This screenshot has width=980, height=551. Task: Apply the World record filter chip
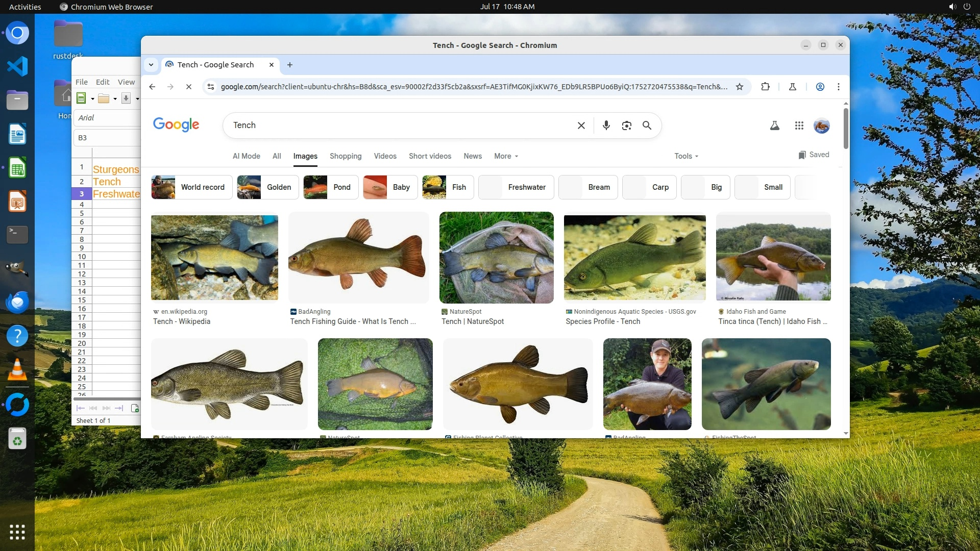pos(192,187)
